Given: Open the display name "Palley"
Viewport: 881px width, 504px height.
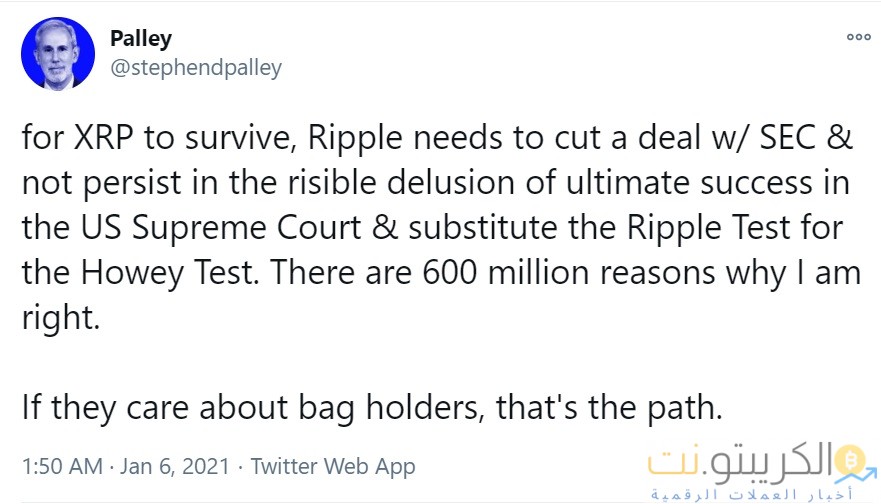Looking at the screenshot, I should [140, 39].
